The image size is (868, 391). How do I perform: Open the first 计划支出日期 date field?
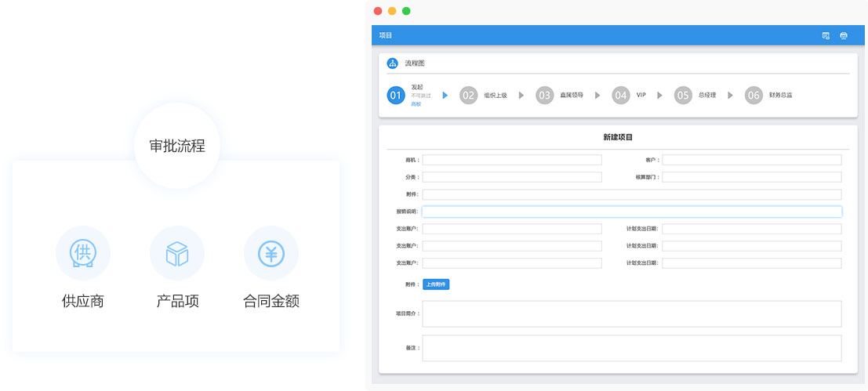coord(751,229)
